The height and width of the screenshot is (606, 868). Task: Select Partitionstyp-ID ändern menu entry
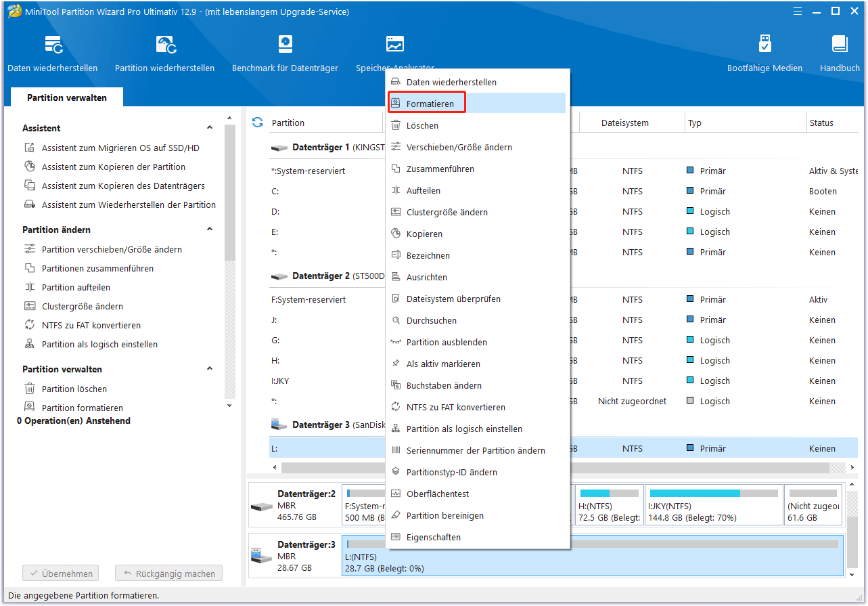476,472
